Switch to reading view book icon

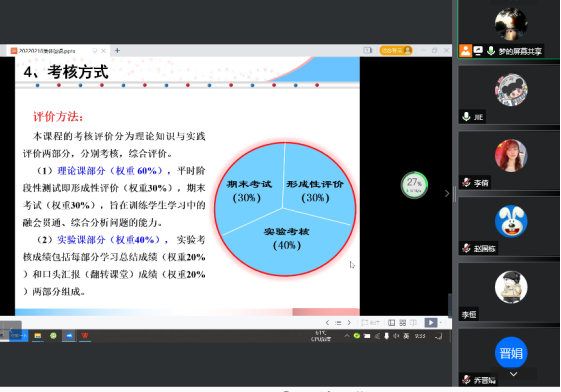414,323
